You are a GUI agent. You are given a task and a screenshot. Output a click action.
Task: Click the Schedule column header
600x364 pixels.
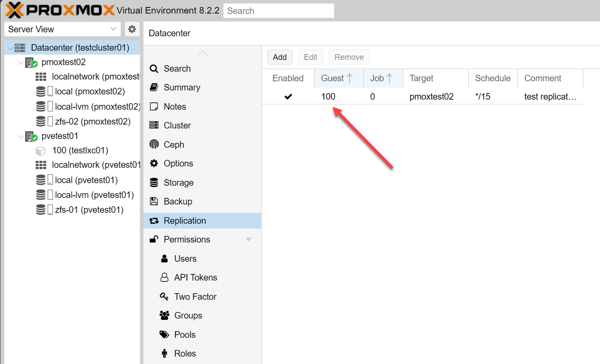click(493, 78)
